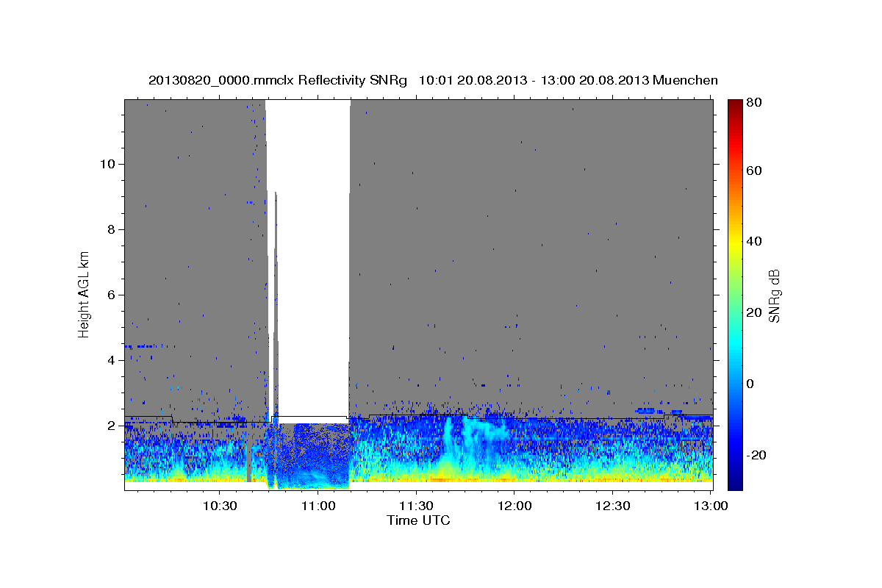Click the height tick label 8

pos(110,229)
